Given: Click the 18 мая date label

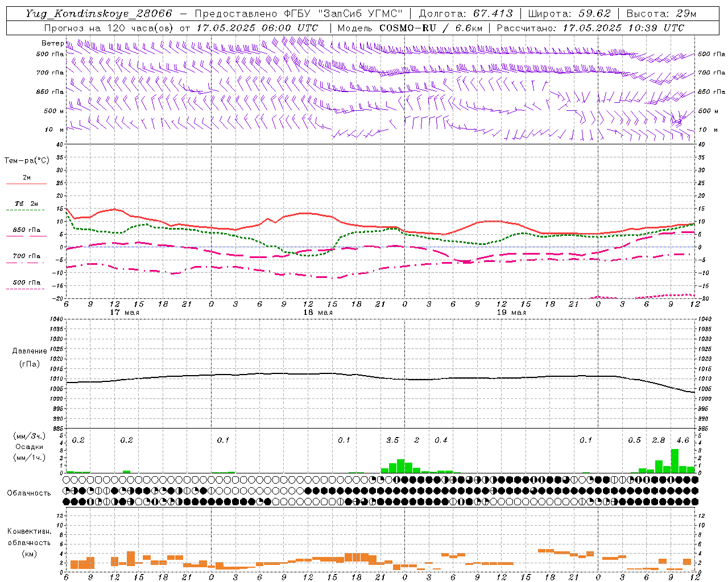Looking at the screenshot, I should (317, 313).
